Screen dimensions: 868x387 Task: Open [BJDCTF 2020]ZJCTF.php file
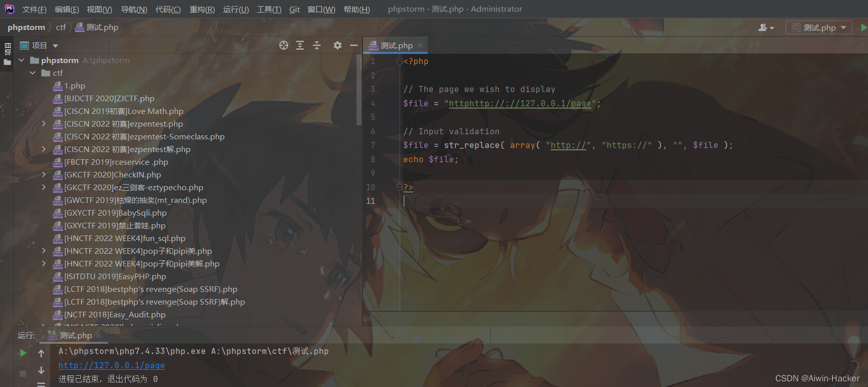pos(104,98)
